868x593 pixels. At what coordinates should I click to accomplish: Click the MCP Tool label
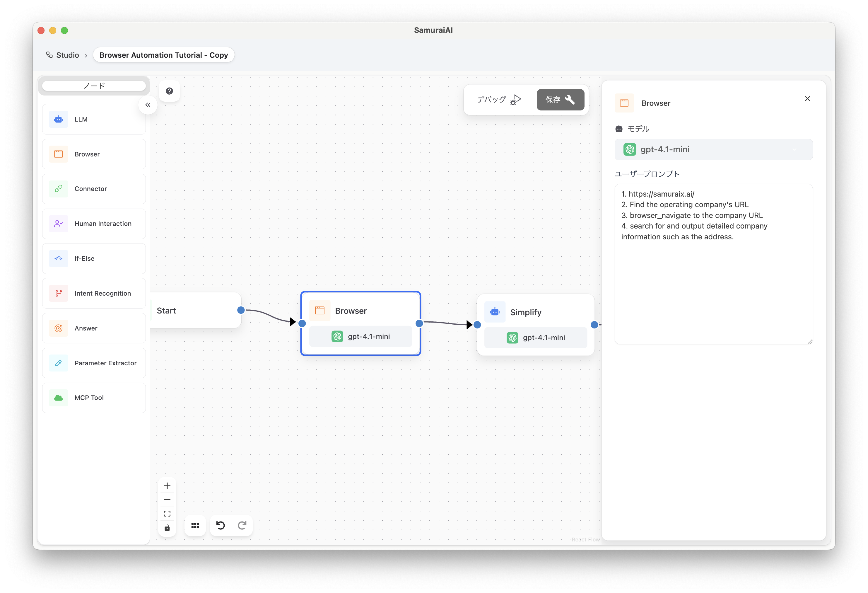coord(89,398)
